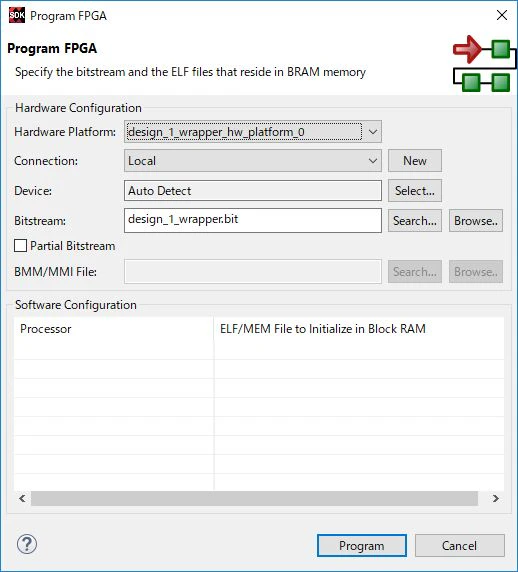This screenshot has height=572, width=518.
Task: Click the scroll left arrow in Software Configuration
Action: (x=22, y=498)
